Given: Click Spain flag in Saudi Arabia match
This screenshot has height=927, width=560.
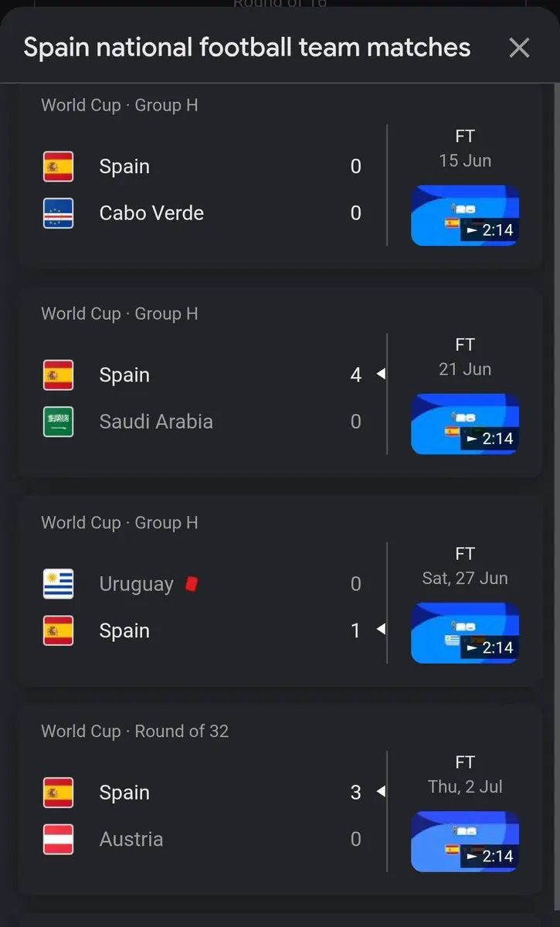Looking at the screenshot, I should [58, 375].
